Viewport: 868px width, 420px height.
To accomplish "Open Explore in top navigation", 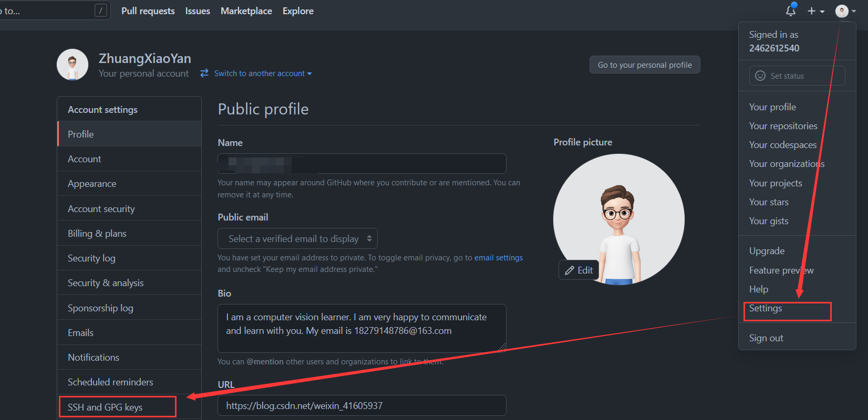I will pos(298,11).
